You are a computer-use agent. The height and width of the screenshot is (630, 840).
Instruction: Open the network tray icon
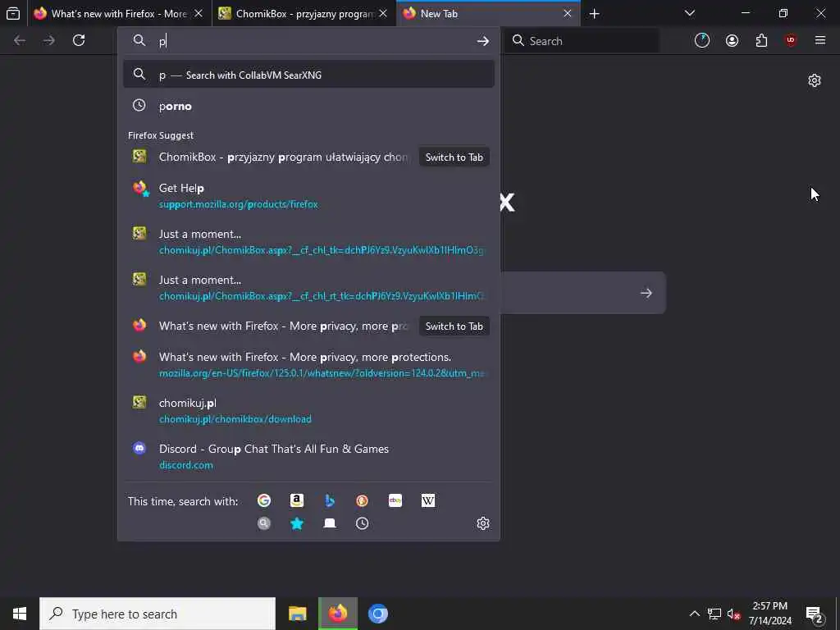pos(714,614)
